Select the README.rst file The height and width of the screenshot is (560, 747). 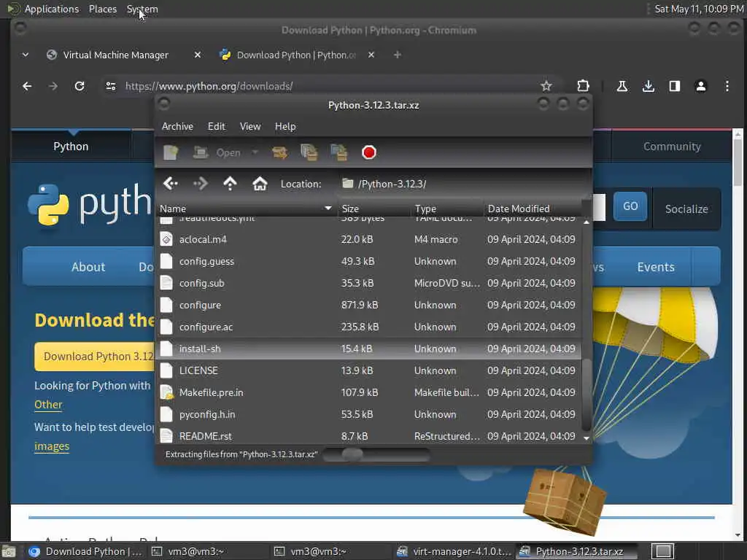[368, 436]
